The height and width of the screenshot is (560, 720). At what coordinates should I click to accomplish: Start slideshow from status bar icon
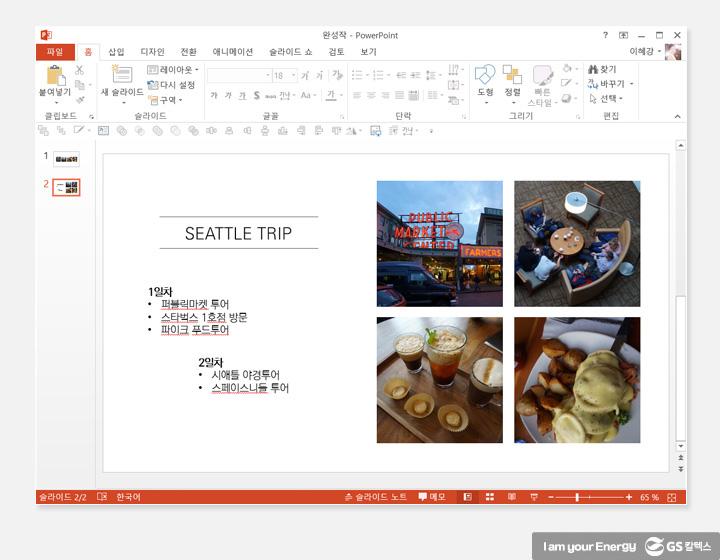click(534, 497)
